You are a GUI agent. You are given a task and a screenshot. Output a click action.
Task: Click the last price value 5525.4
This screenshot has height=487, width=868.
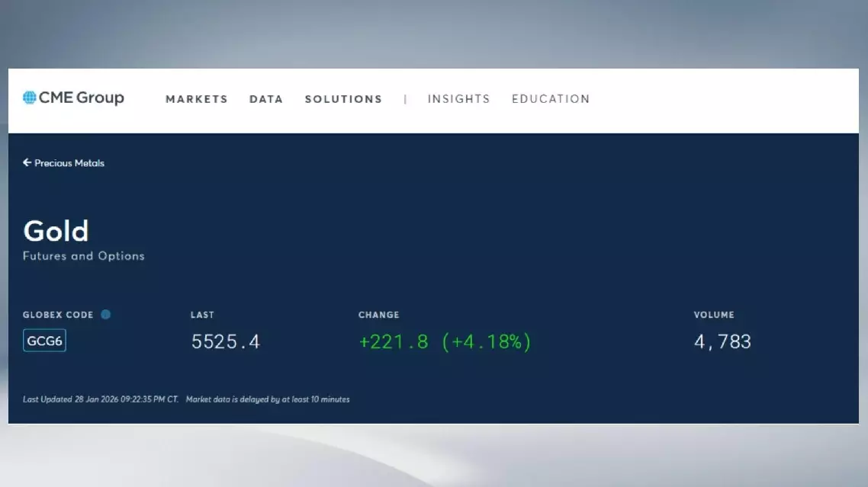(226, 342)
